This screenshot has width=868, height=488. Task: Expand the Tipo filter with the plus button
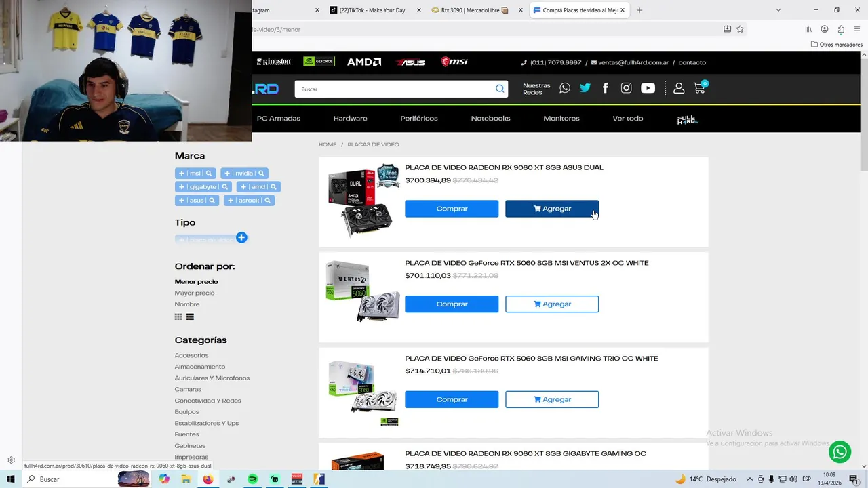(x=241, y=237)
